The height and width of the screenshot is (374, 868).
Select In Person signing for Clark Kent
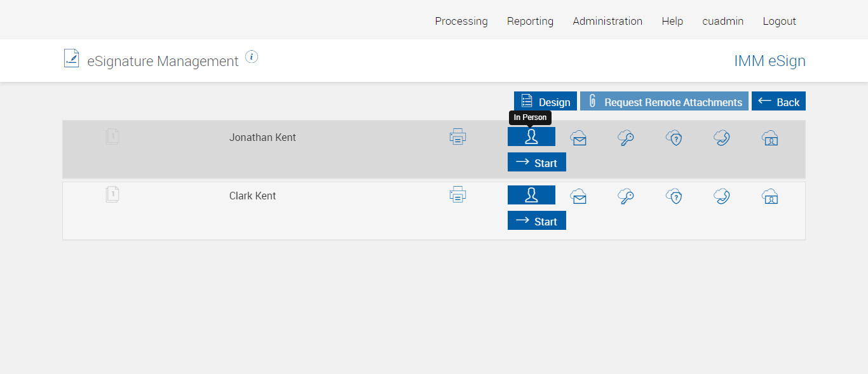[531, 195]
